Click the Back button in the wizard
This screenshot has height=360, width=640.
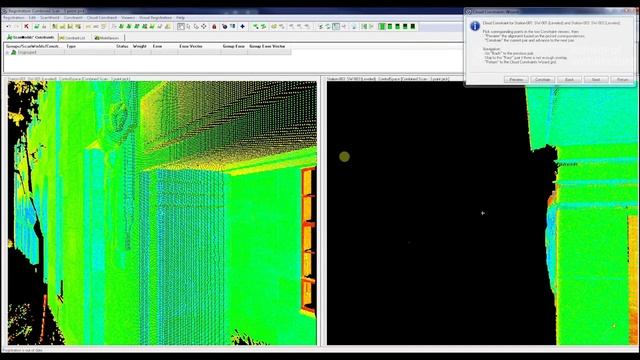(x=569, y=79)
